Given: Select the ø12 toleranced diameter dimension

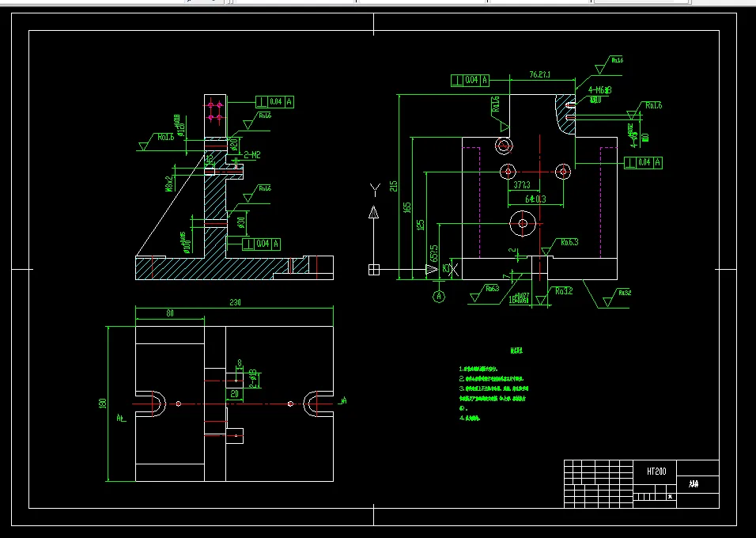Looking at the screenshot, I should click(x=180, y=126).
